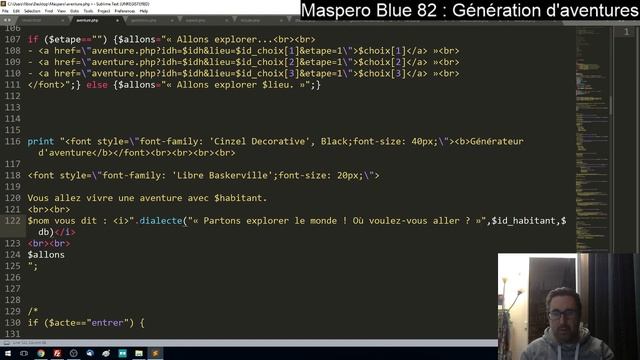The height and width of the screenshot is (360, 640).
Task: Open the Project menu
Action: point(104,11)
